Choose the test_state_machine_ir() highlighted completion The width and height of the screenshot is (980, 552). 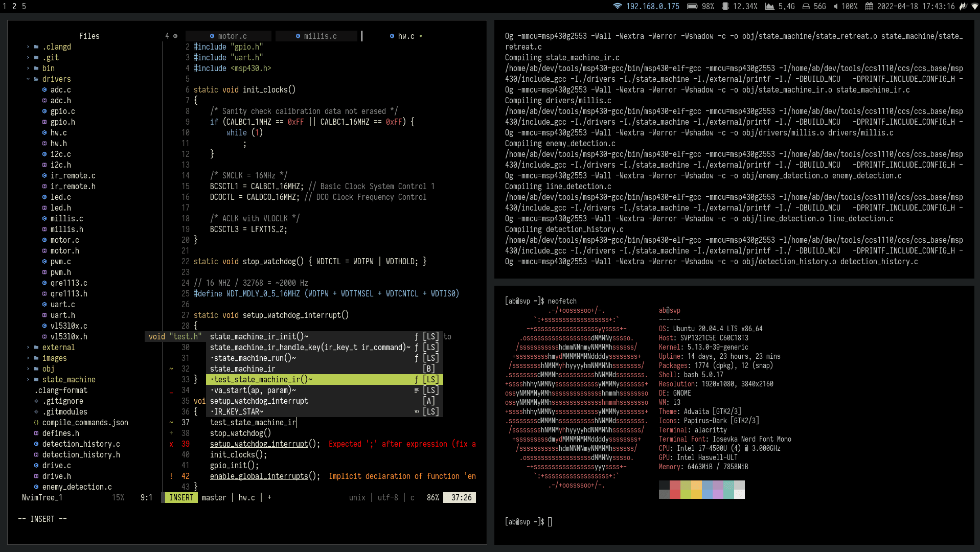point(324,379)
